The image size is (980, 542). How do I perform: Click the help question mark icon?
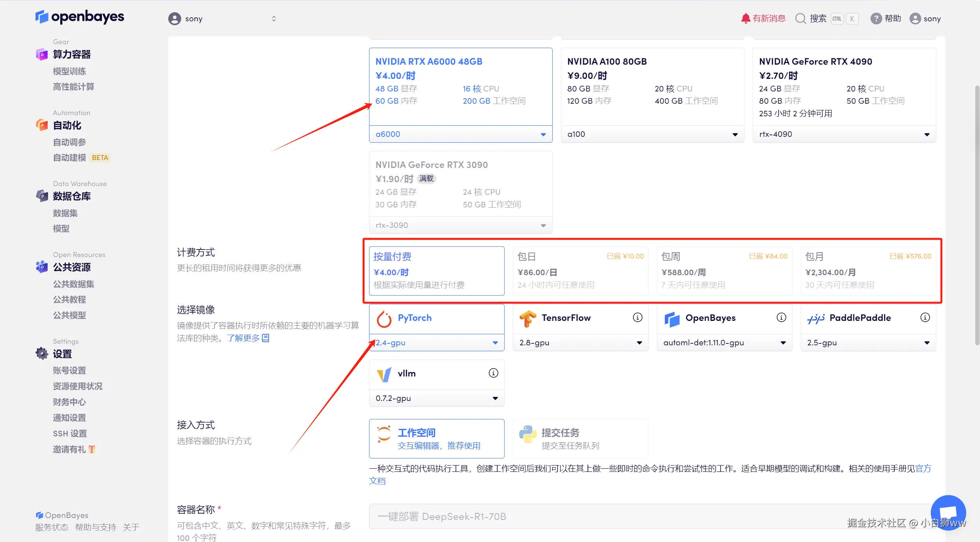(x=876, y=19)
